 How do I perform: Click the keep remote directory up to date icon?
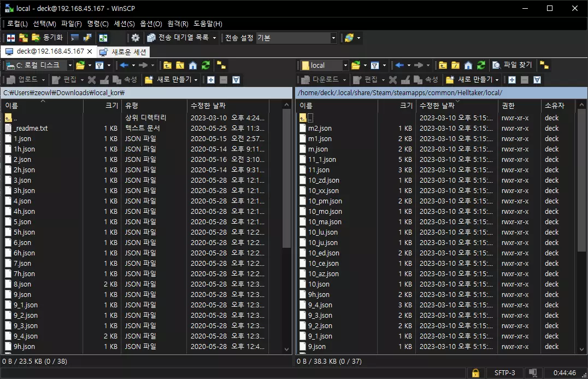coord(103,38)
